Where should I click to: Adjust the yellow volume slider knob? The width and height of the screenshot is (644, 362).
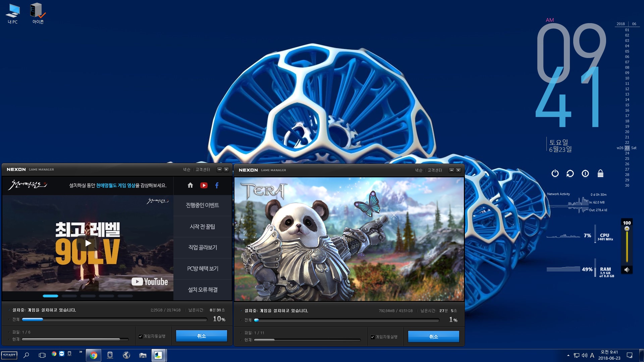pyautogui.click(x=627, y=229)
